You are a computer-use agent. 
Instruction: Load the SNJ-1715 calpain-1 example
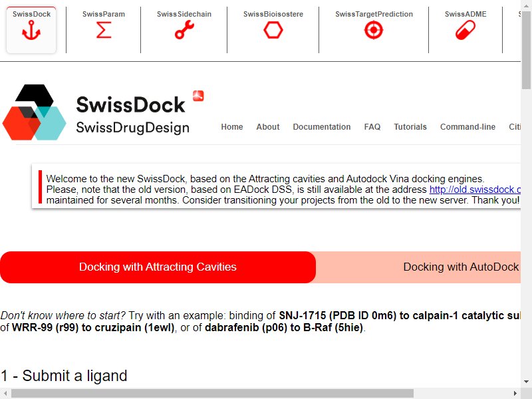[x=400, y=315]
